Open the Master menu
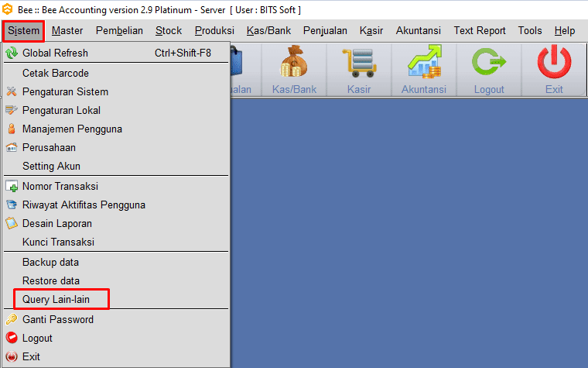588x368 pixels. pyautogui.click(x=67, y=30)
